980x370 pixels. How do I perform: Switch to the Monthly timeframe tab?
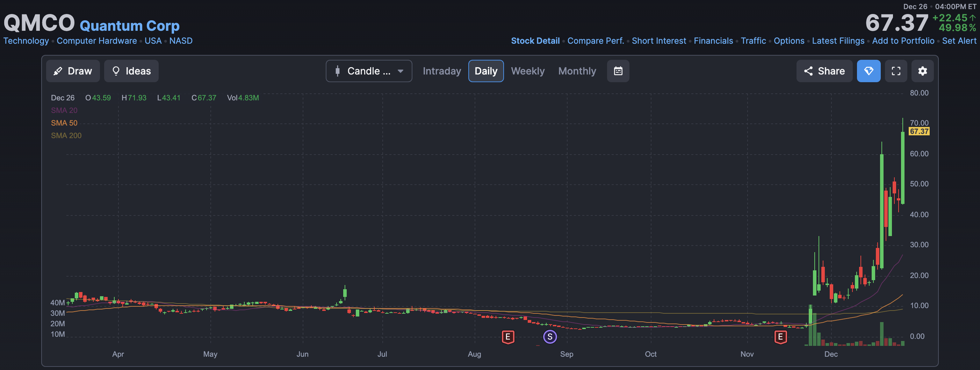tap(577, 71)
